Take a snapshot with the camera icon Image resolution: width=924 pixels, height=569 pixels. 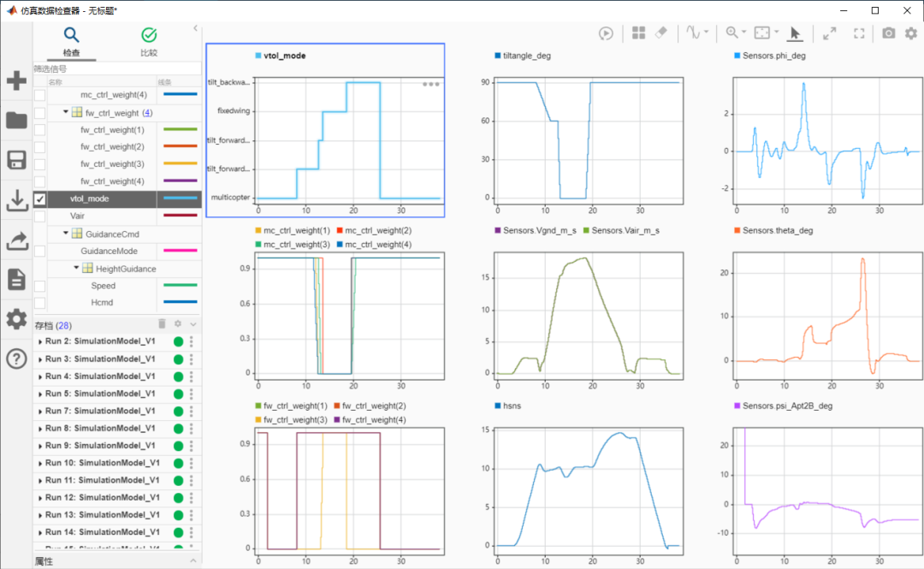coord(888,33)
